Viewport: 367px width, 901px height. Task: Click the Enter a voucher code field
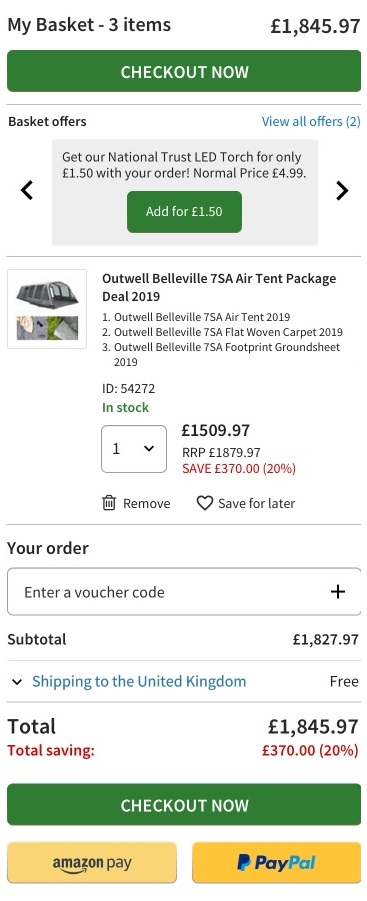point(184,592)
